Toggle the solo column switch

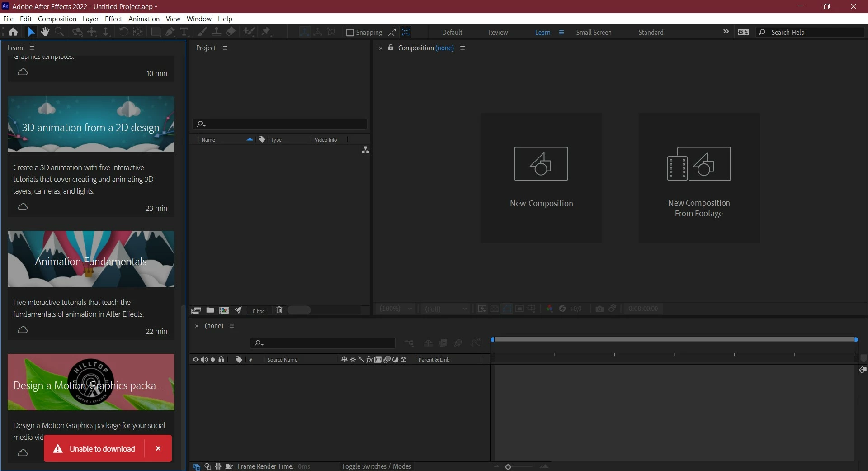[x=212, y=360]
